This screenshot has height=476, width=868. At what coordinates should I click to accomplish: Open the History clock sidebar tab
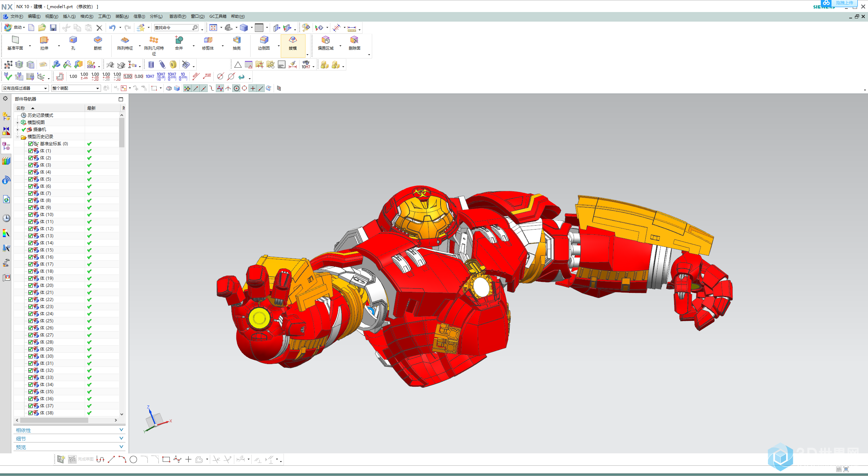click(6, 218)
